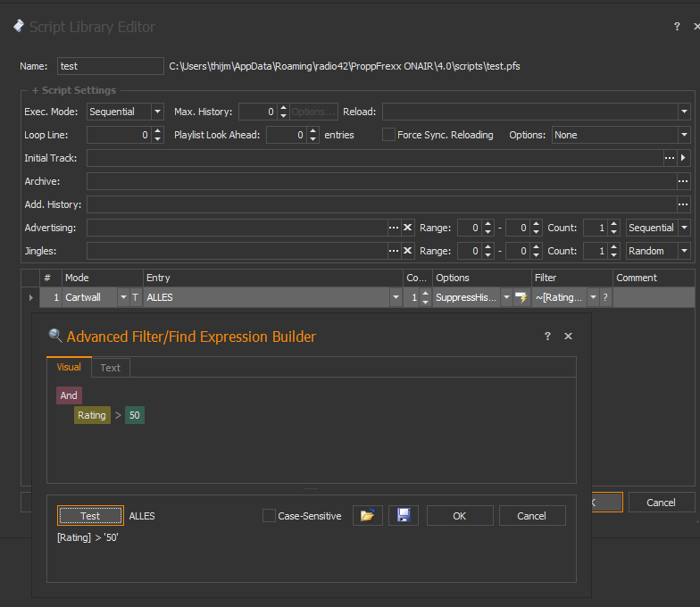Save the filter expression with the floppy disk icon
The image size is (700, 607).
pyautogui.click(x=403, y=516)
